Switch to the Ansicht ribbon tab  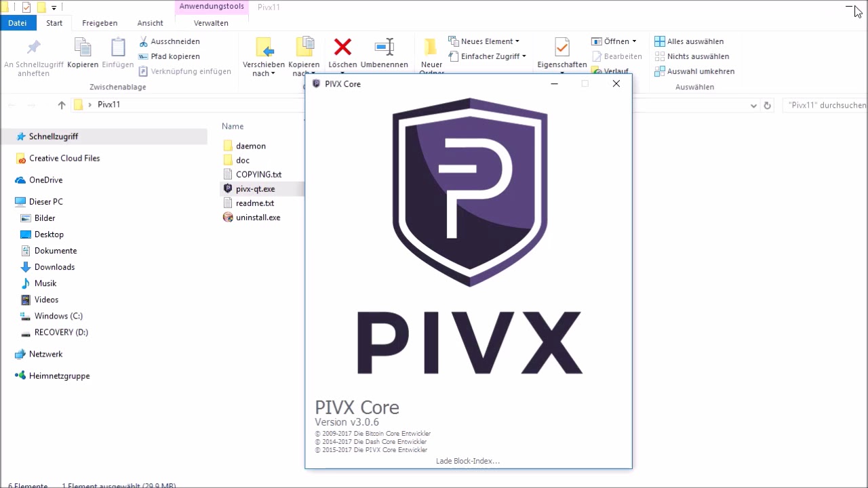click(x=150, y=23)
